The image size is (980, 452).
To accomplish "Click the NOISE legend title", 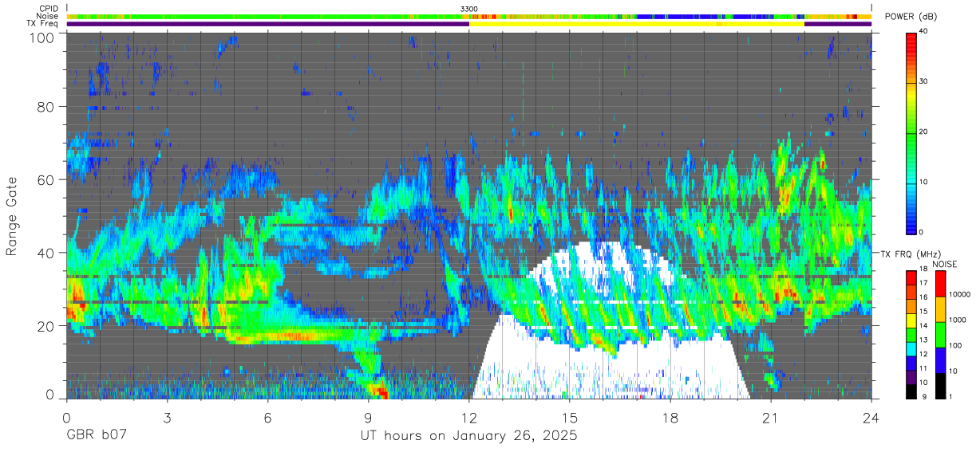I will [946, 264].
